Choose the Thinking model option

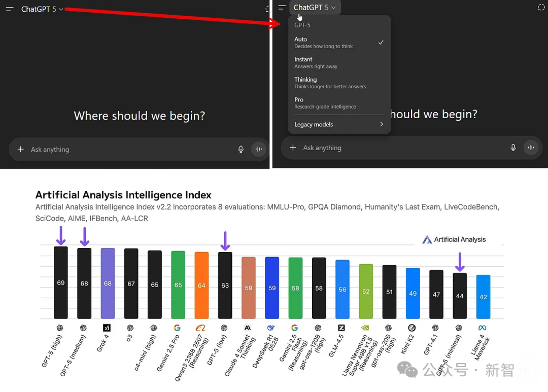[x=330, y=83]
